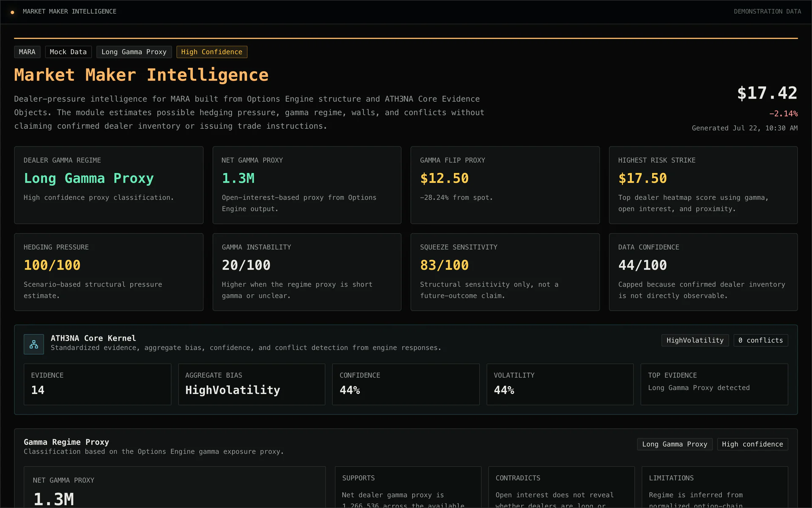812x508 pixels.
Task: Click the CONTRADICTS column header
Action: point(518,478)
